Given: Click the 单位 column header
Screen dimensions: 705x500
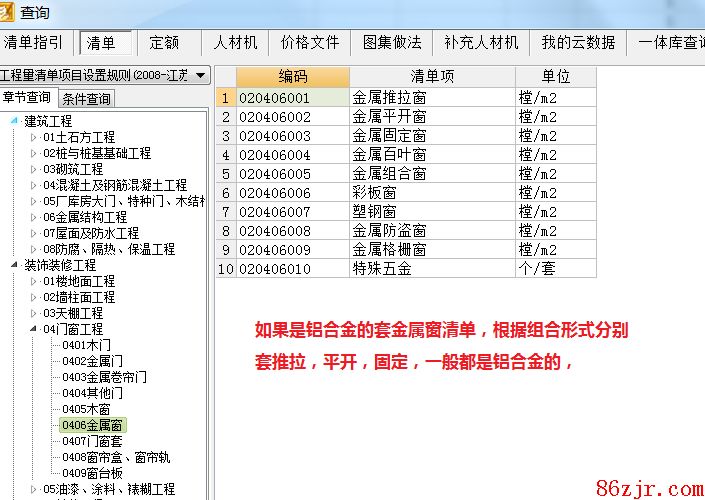Looking at the screenshot, I should [x=555, y=77].
